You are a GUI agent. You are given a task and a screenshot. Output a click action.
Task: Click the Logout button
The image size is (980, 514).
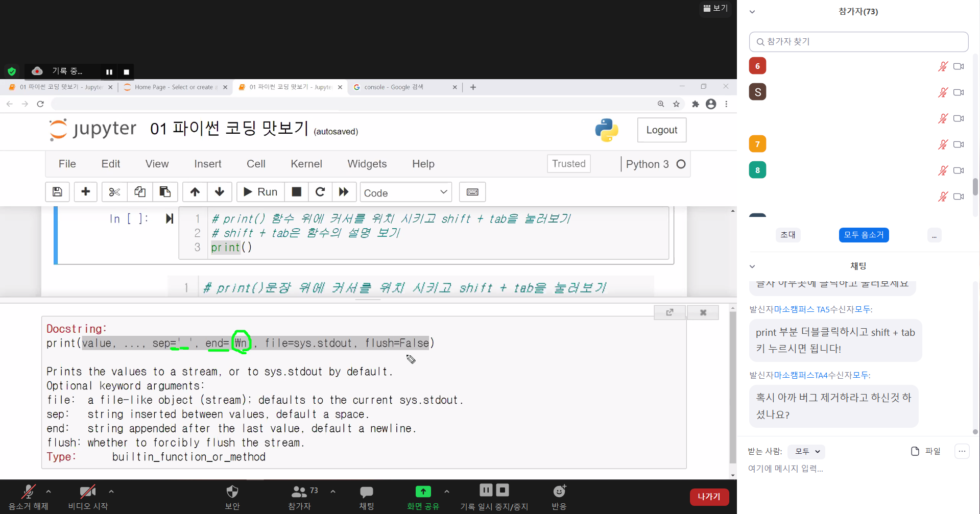click(x=661, y=130)
